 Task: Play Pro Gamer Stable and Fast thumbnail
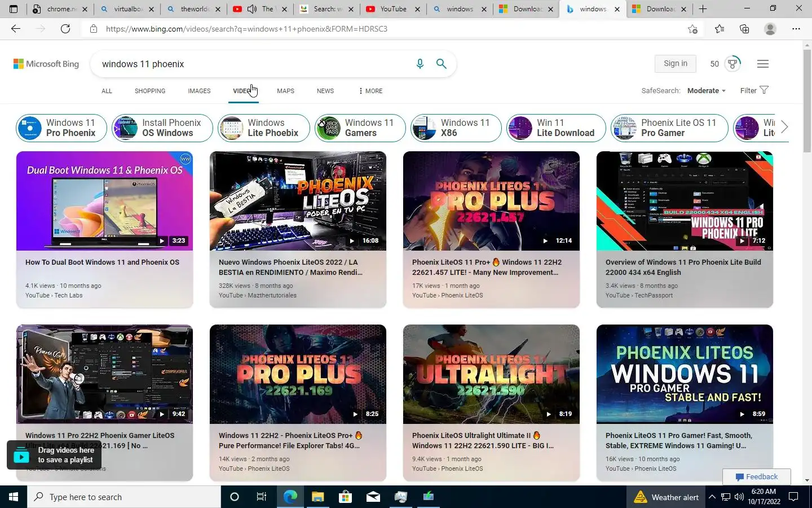coord(685,374)
